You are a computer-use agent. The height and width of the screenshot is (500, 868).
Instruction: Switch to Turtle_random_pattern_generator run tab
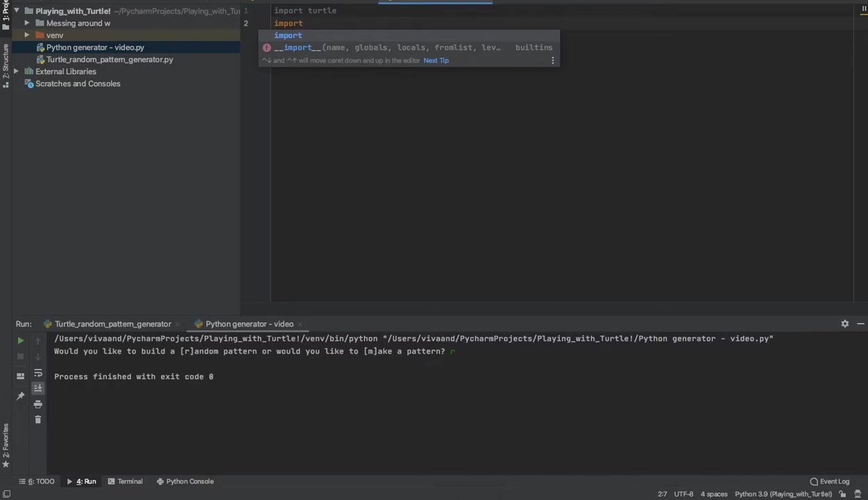(x=112, y=324)
